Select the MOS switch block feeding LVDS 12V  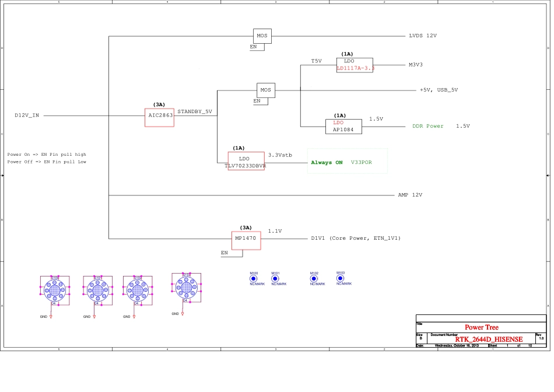tap(262, 36)
